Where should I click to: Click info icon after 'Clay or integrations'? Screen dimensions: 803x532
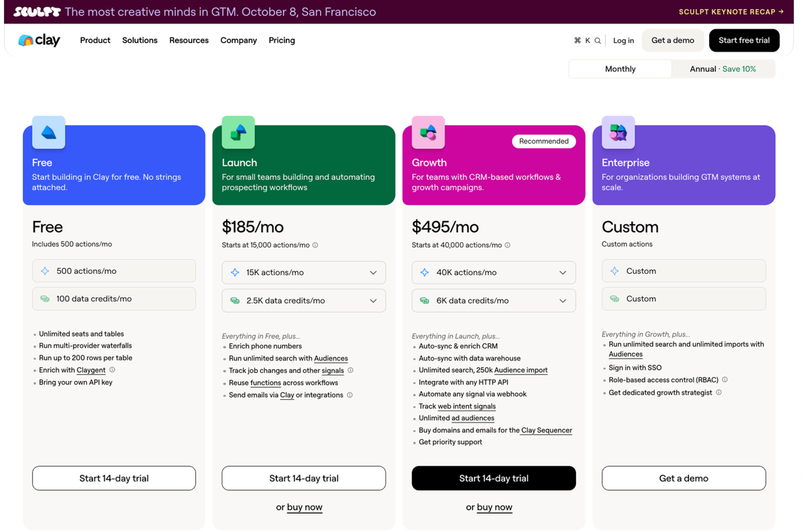(x=350, y=395)
